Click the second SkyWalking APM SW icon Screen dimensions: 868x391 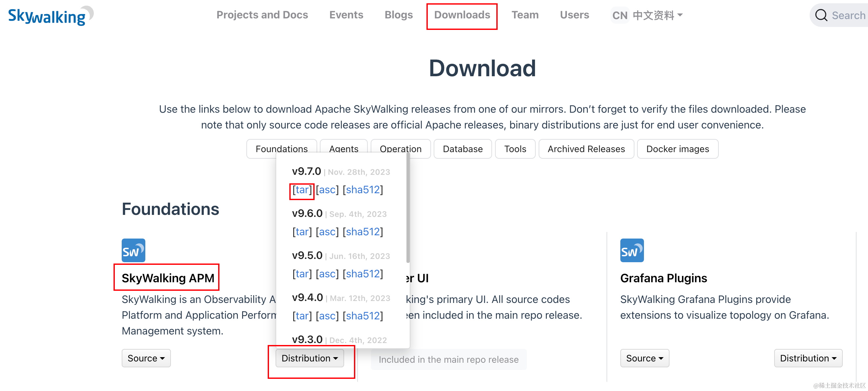[x=630, y=251]
